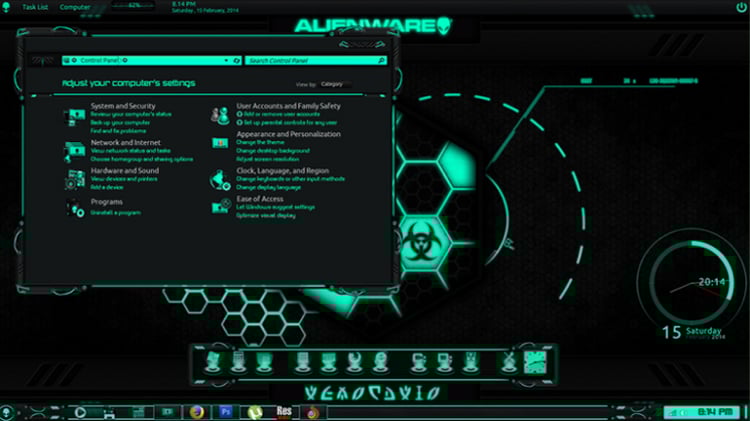Click the power icon at top right
The image size is (750, 421).
(x=741, y=7)
